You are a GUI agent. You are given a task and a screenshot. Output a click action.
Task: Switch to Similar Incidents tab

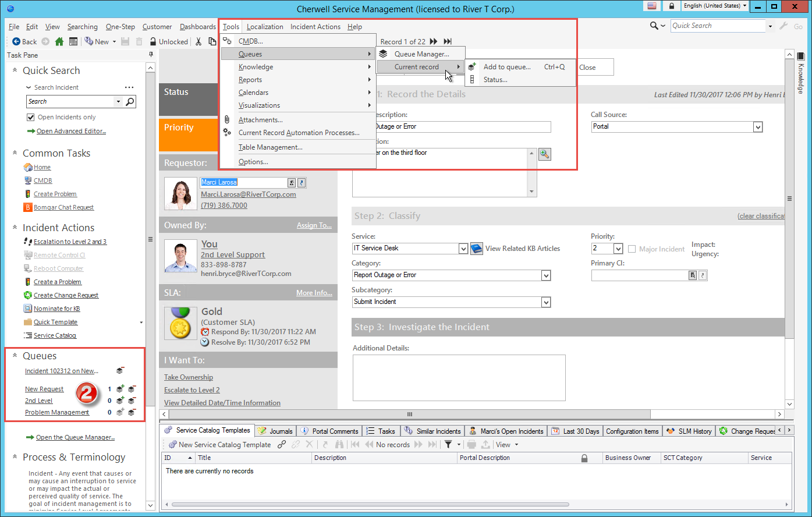click(x=434, y=431)
